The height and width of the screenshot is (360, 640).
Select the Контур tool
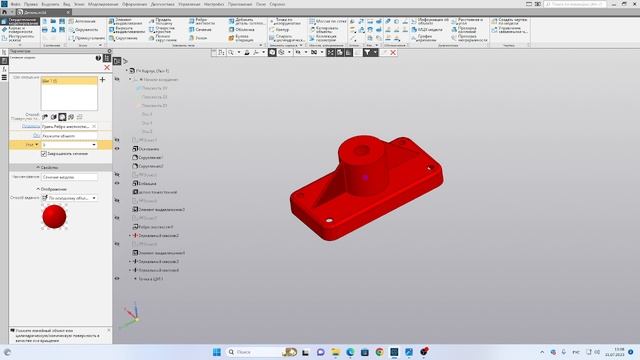pos(279,30)
